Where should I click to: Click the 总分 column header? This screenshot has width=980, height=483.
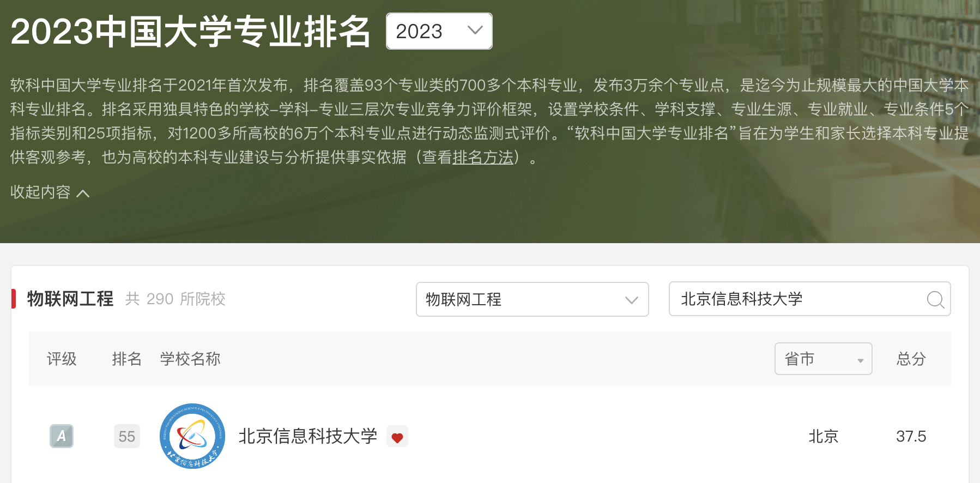(x=911, y=359)
